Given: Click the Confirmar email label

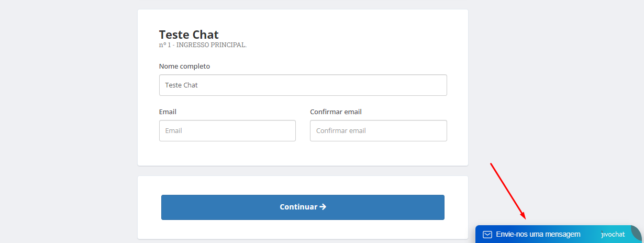Looking at the screenshot, I should [336, 112].
